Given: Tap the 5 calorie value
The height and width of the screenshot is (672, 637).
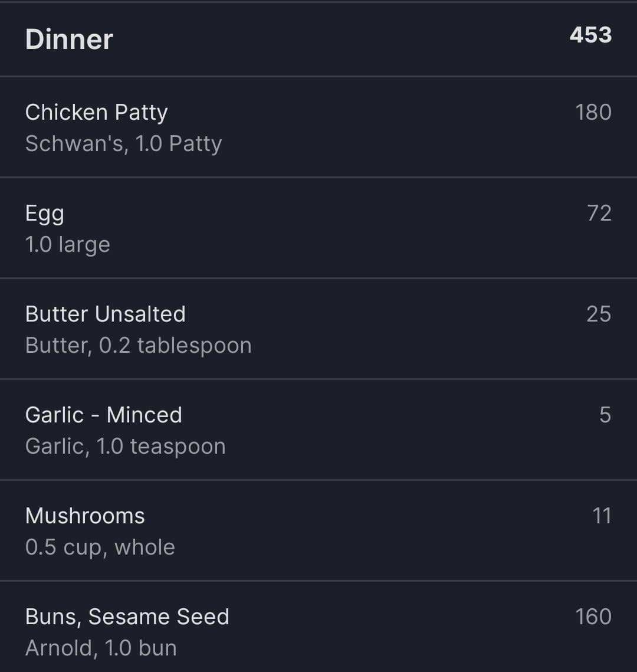Looking at the screenshot, I should [x=605, y=415].
